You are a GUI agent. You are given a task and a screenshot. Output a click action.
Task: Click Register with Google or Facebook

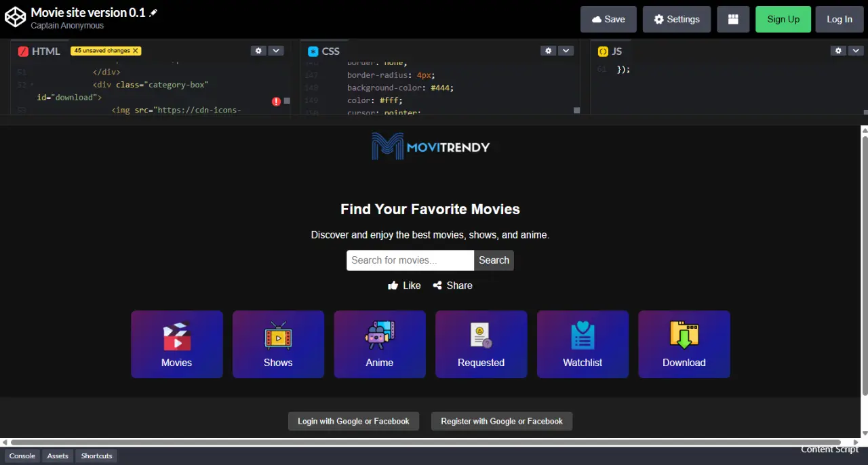[x=502, y=421]
